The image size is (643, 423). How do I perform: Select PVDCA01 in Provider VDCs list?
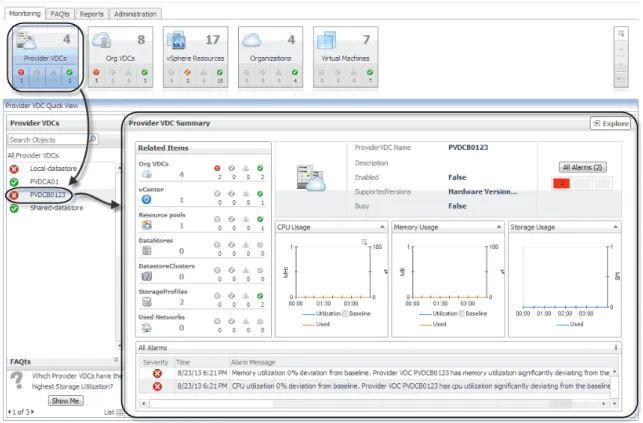point(44,182)
